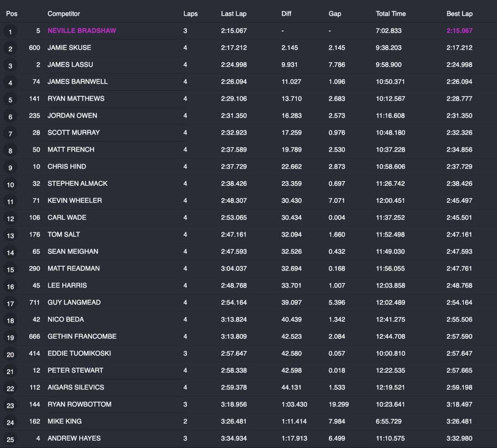Click position 18 circle badge
Screen dimensions: 497x448
pyautogui.click(x=10, y=321)
